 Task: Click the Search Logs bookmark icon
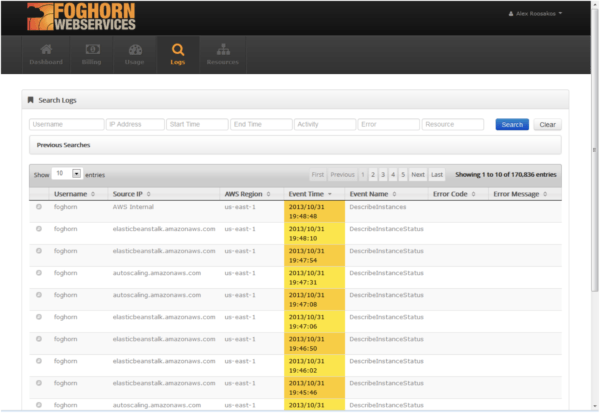click(31, 100)
